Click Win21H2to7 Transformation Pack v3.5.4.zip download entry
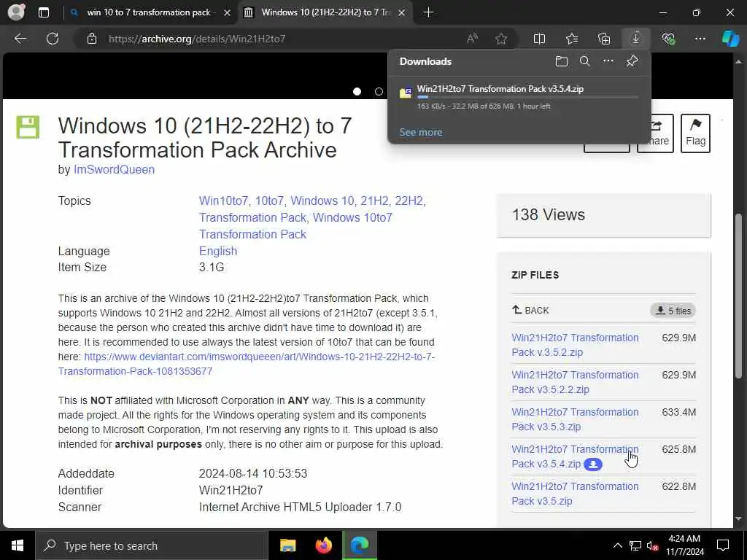The height and width of the screenshot is (560, 747). tap(519, 97)
